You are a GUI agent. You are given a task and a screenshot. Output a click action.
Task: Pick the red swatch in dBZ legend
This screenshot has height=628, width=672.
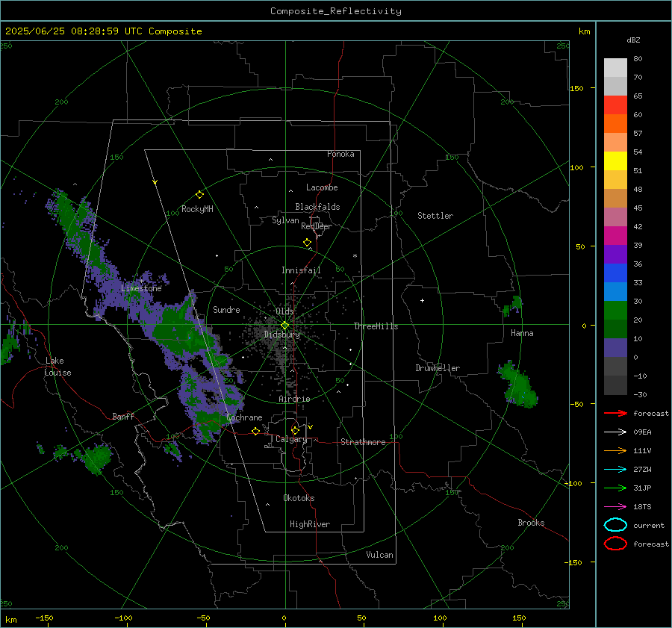(615, 105)
